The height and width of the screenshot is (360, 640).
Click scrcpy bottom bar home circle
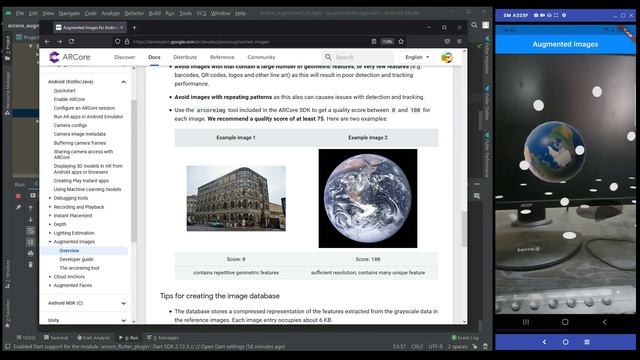click(x=565, y=342)
